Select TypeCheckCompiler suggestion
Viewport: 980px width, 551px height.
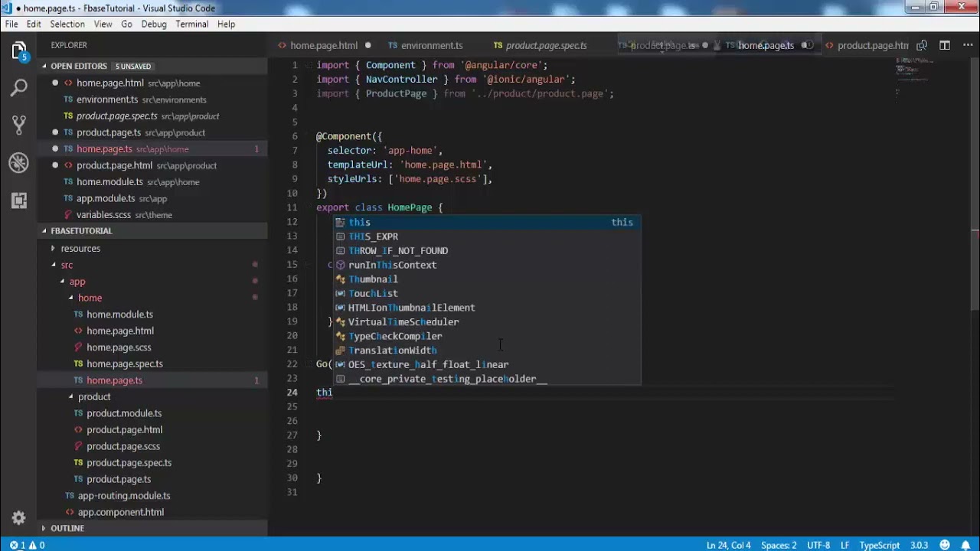click(486, 336)
